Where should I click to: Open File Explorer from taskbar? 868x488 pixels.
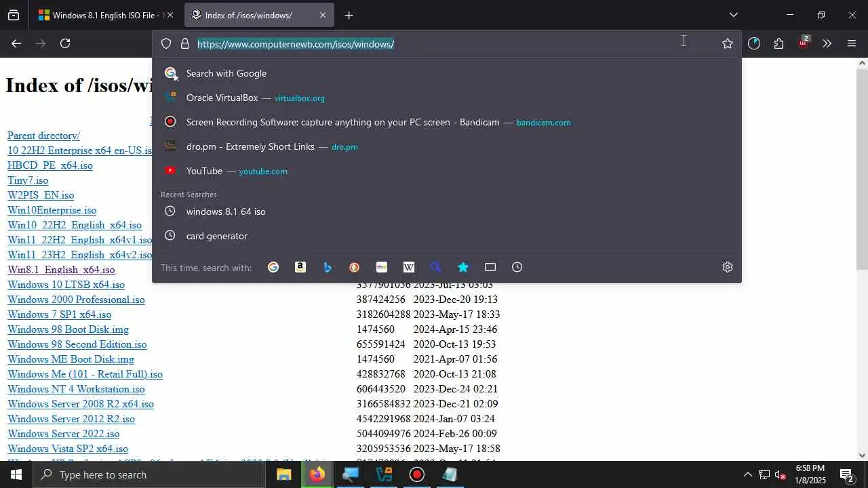(284, 474)
